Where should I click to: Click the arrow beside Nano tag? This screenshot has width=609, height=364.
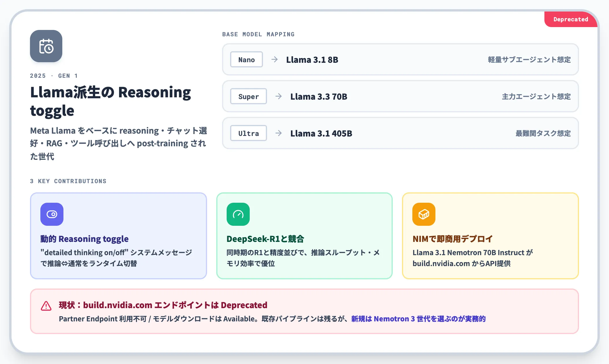[275, 59]
